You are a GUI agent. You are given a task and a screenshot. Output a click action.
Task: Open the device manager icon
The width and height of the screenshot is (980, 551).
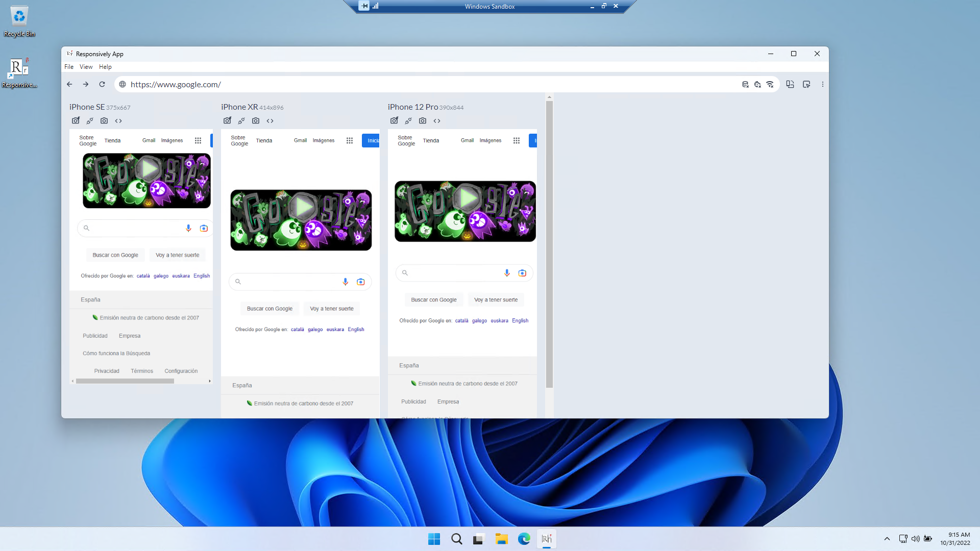tap(790, 85)
